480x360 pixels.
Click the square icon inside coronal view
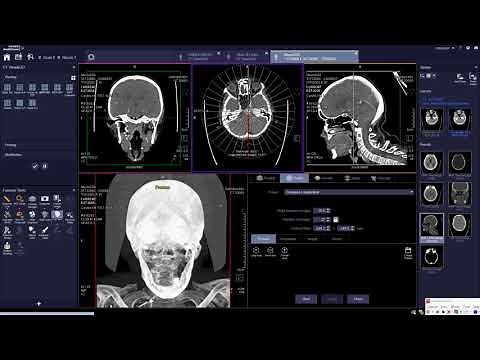(184, 138)
